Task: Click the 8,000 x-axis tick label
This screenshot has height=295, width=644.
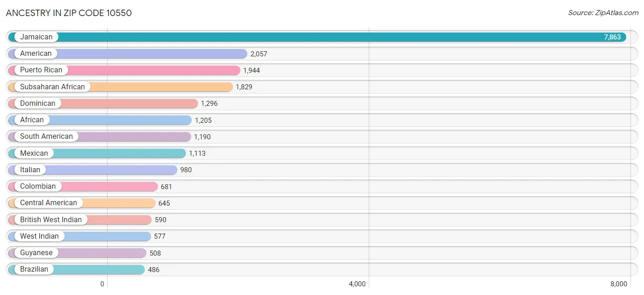Action: [618, 284]
